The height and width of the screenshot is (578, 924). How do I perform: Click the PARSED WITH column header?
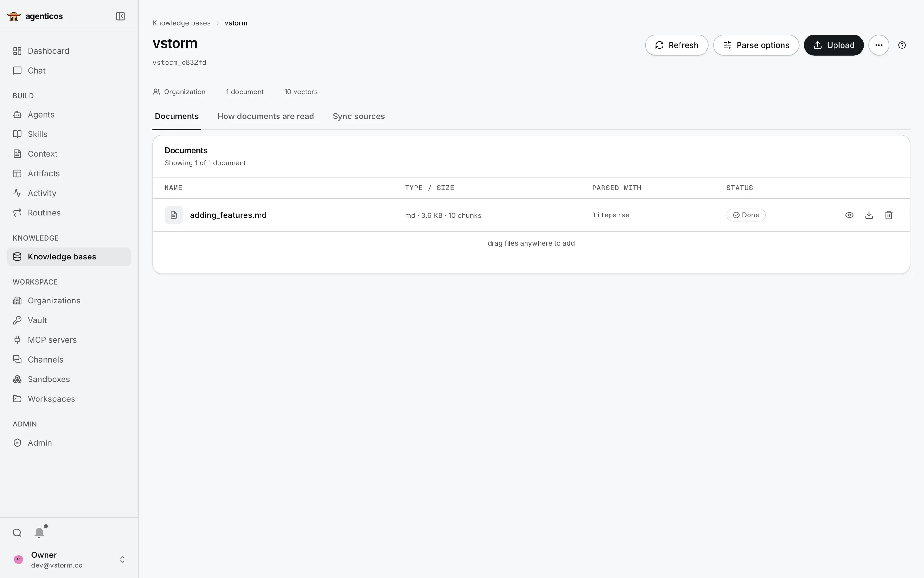tap(617, 188)
